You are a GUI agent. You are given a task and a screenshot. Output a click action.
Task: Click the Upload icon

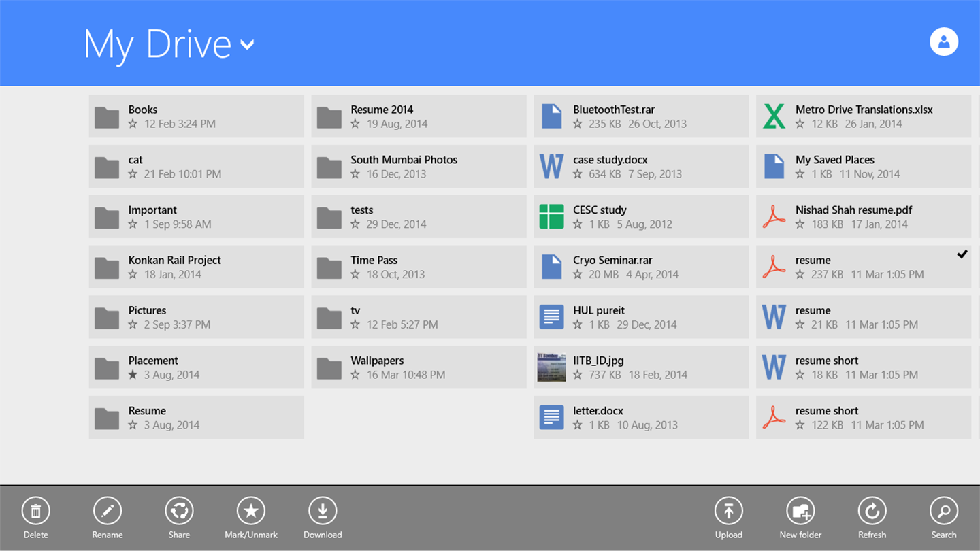tap(728, 511)
